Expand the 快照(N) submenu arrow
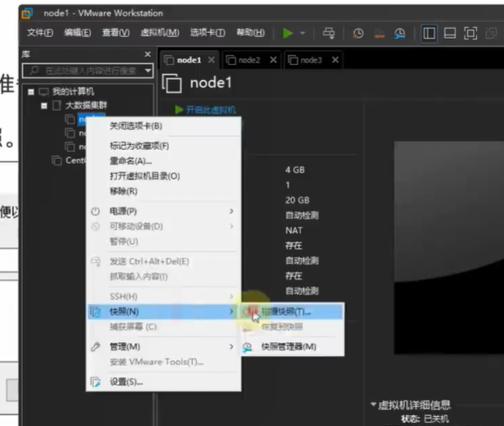This screenshot has height=426, width=504. click(232, 311)
